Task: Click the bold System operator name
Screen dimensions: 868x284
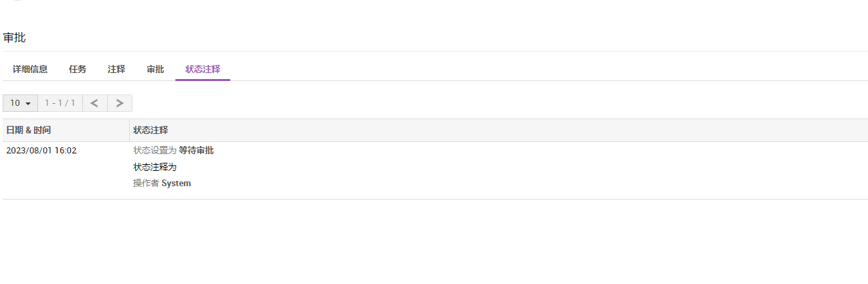Action: (x=176, y=184)
